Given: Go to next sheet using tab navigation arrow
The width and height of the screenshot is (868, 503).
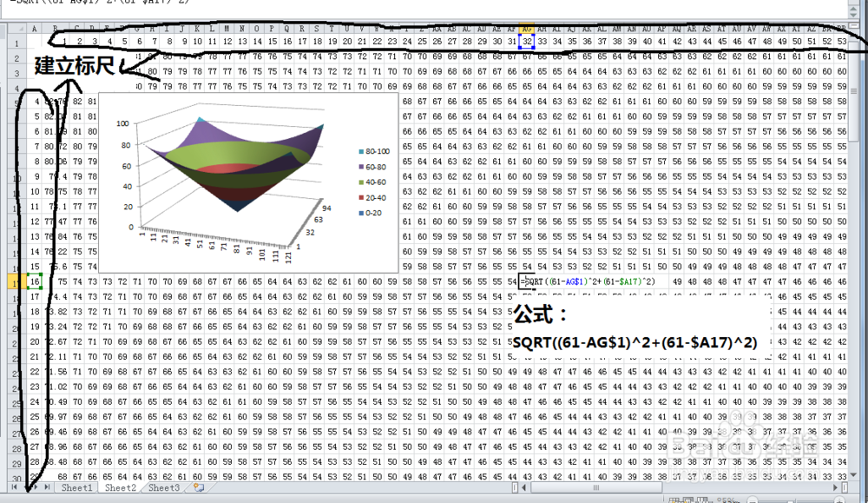Looking at the screenshot, I should click(36, 487).
